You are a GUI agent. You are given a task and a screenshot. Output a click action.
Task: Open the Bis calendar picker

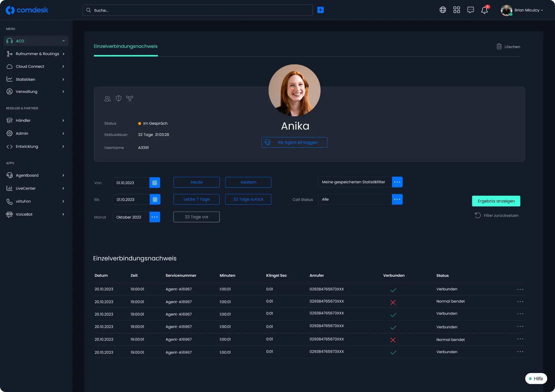pyautogui.click(x=155, y=199)
